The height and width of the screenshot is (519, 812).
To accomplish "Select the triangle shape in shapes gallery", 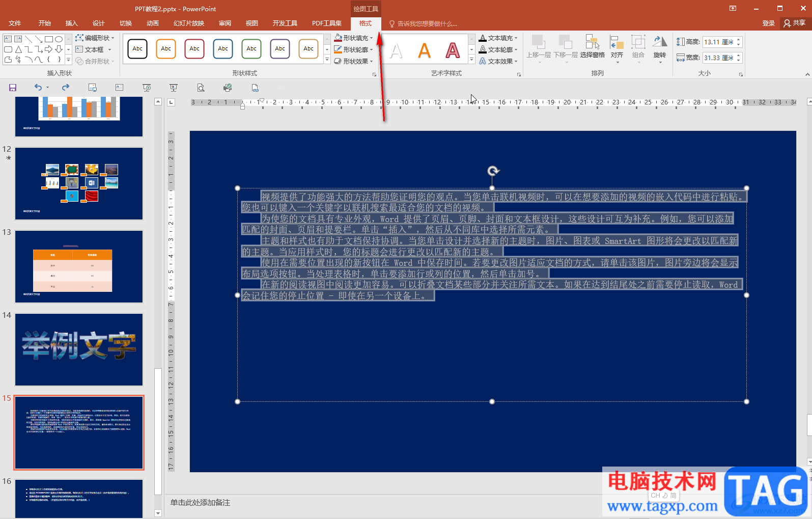I will coord(18,49).
